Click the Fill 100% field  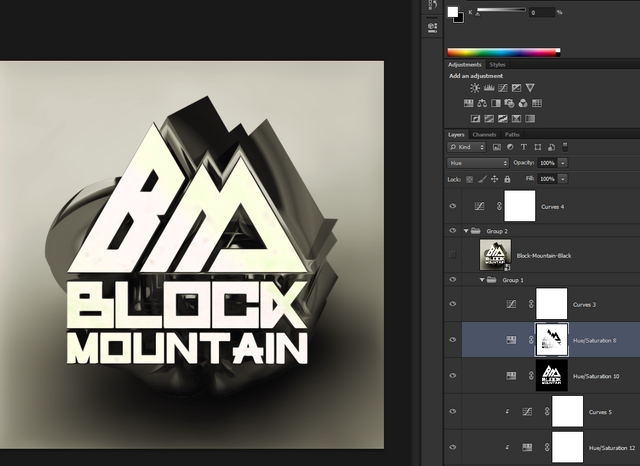pyautogui.click(x=548, y=179)
